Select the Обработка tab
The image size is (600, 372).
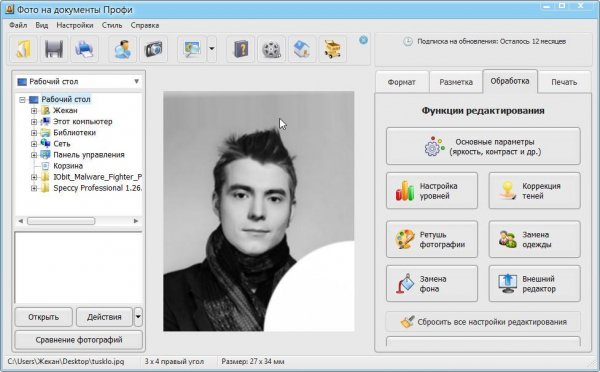pos(510,81)
